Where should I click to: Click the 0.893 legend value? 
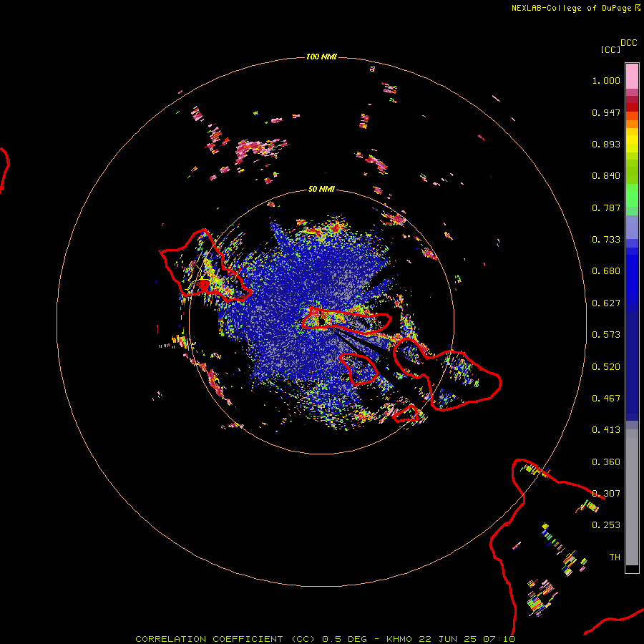pos(606,144)
